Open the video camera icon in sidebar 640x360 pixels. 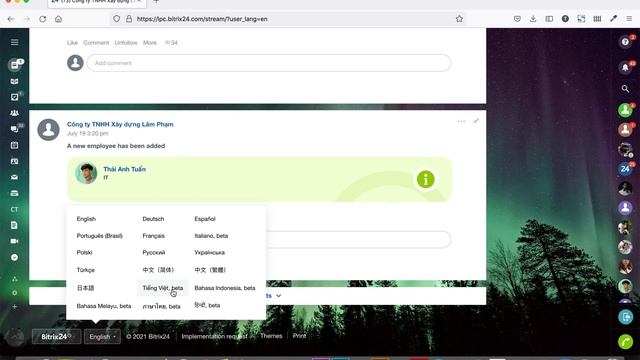[15, 241]
